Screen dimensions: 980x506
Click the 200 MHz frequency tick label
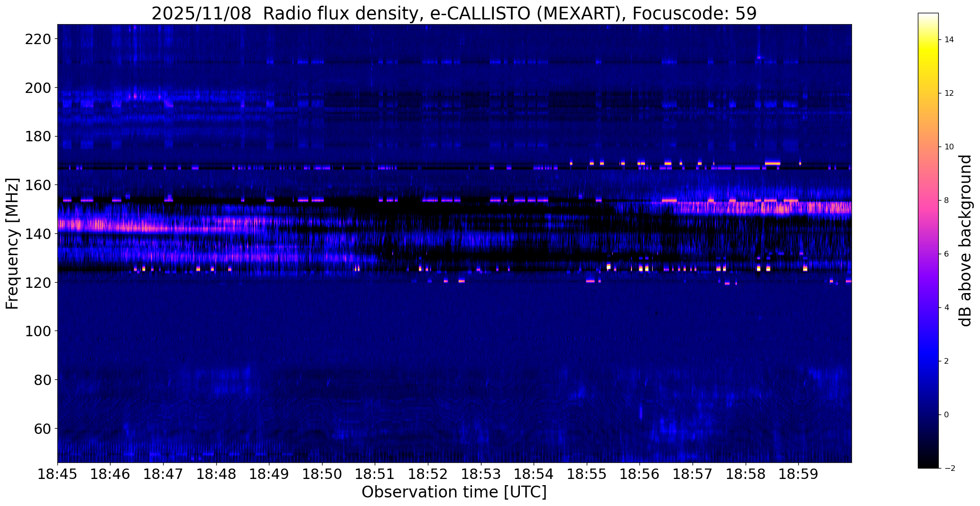pos(38,88)
